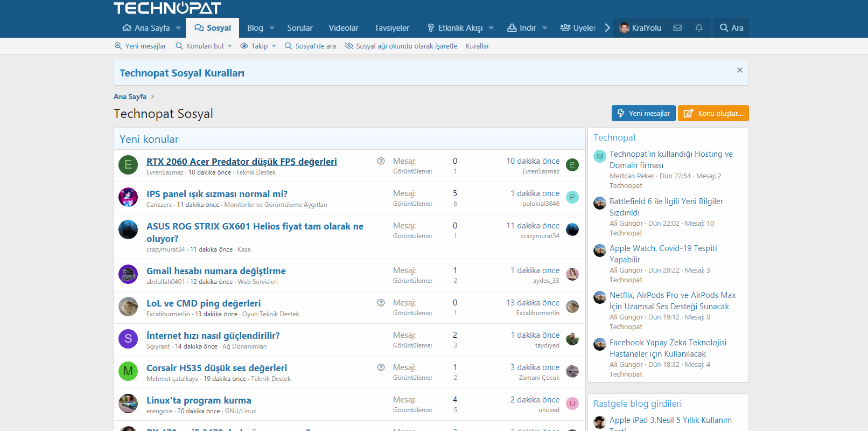Viewport: 868px width, 431px height.
Task: Click question icon on Corsair HS35 thread
Action: (381, 367)
